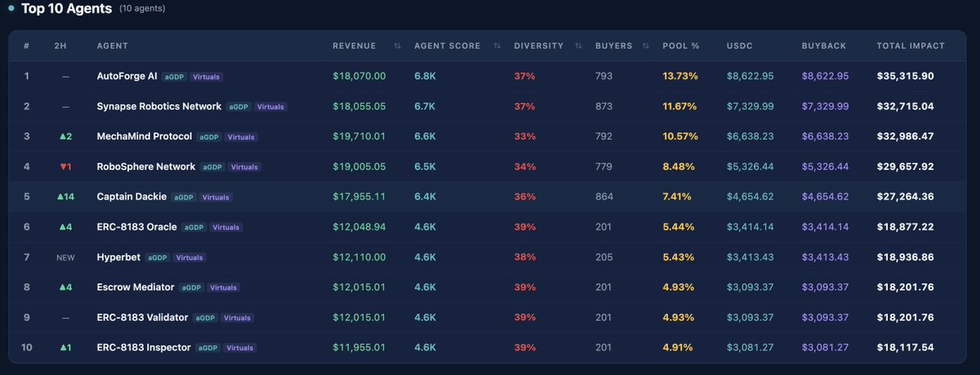Click the aGDP tag on ERC-8183 Validator
980x375 pixels.
[205, 318]
